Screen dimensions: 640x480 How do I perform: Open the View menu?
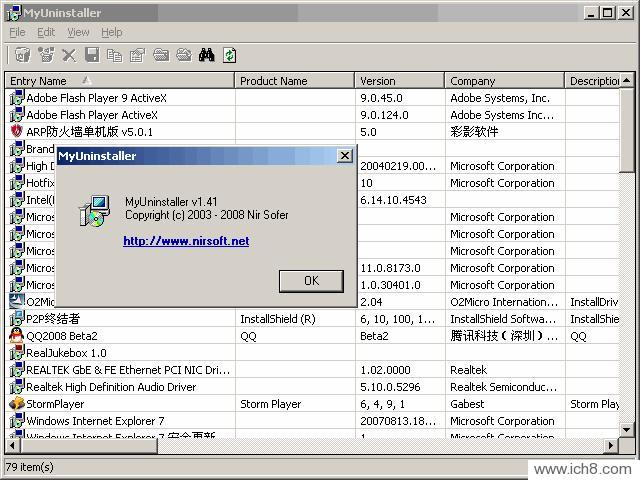pos(78,32)
